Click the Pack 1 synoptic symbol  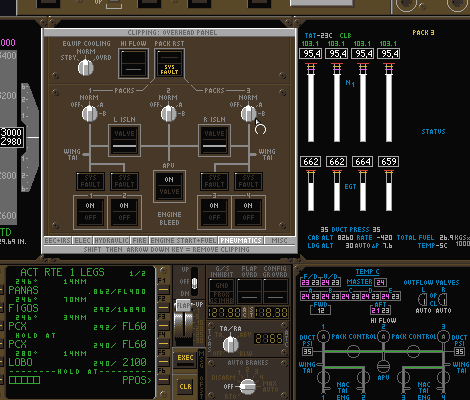pyautogui.click(x=323, y=336)
